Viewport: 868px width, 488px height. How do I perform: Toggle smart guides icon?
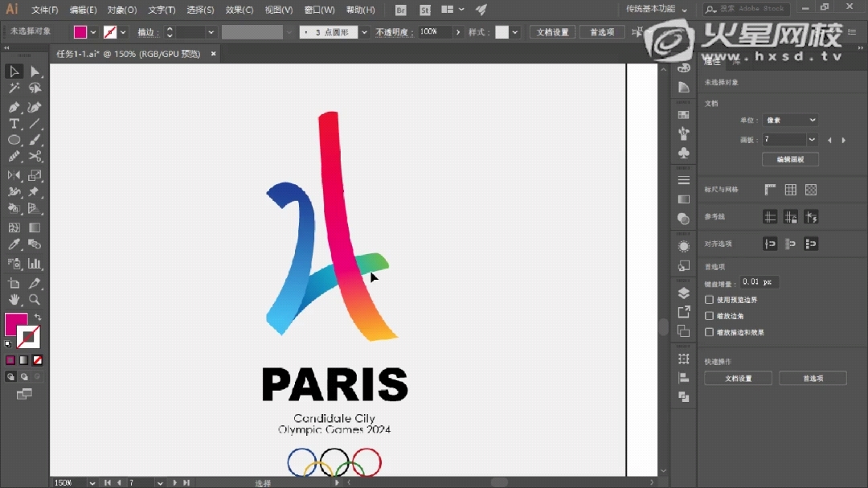coord(811,217)
